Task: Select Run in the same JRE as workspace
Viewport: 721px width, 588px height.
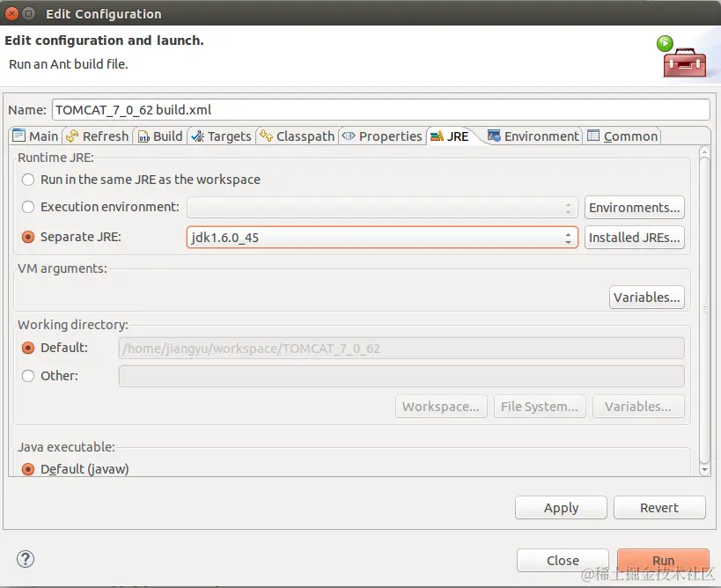Action: 28,180
